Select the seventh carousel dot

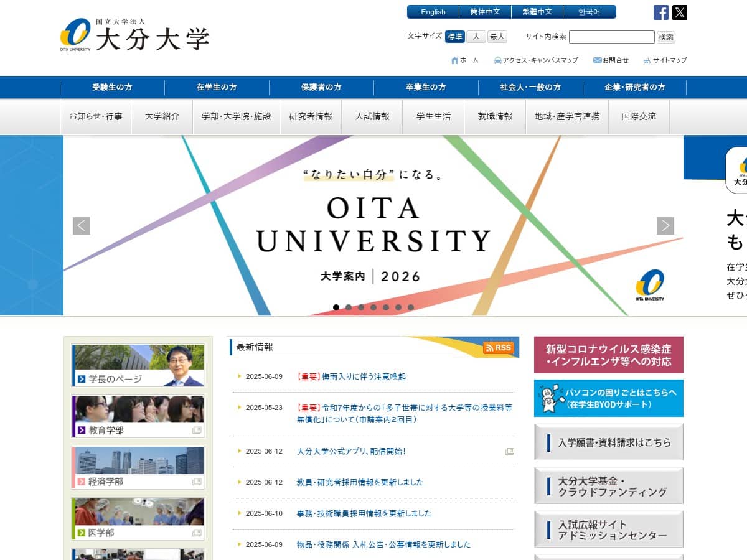[x=411, y=307]
